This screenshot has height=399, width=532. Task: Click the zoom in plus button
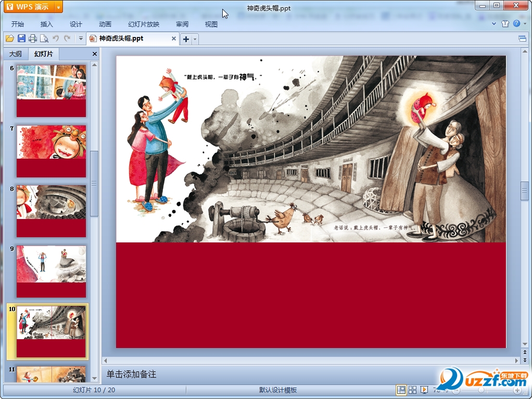click(x=517, y=391)
